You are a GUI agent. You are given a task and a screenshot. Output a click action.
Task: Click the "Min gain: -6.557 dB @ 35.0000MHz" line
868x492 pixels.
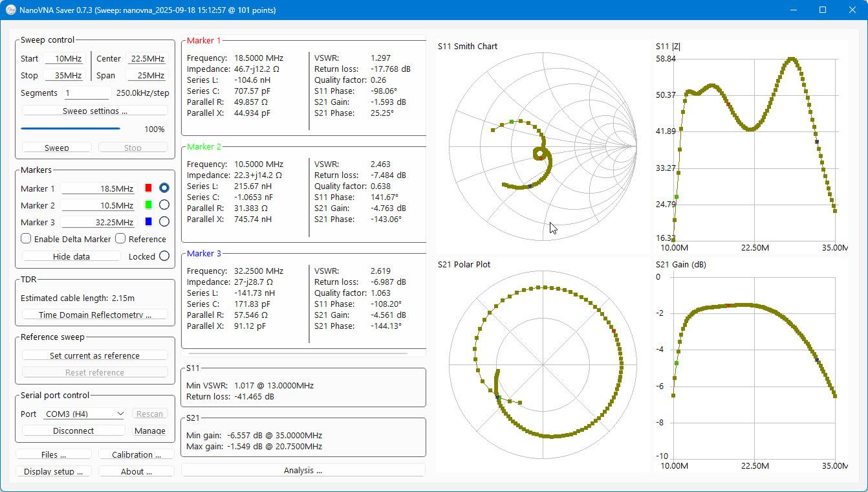pos(254,435)
